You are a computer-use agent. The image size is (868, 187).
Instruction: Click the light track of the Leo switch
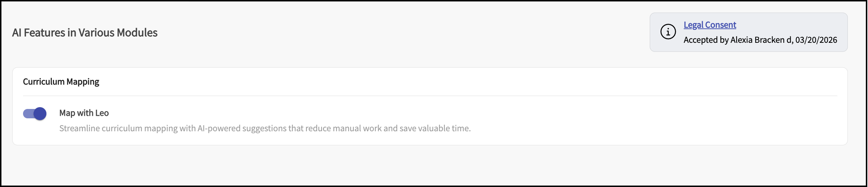coord(27,114)
